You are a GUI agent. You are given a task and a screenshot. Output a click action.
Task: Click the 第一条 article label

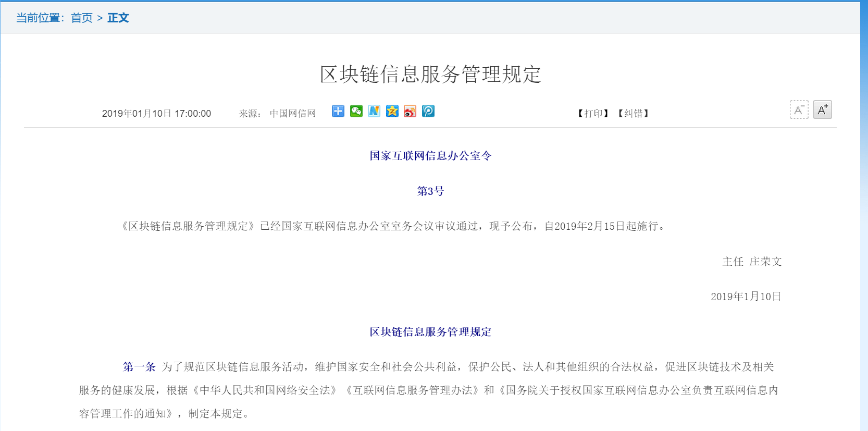point(139,367)
